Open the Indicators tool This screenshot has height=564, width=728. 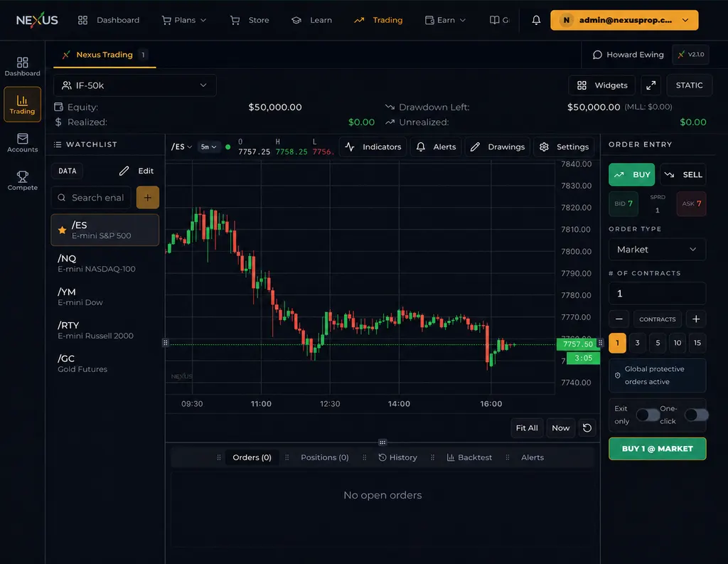point(373,147)
